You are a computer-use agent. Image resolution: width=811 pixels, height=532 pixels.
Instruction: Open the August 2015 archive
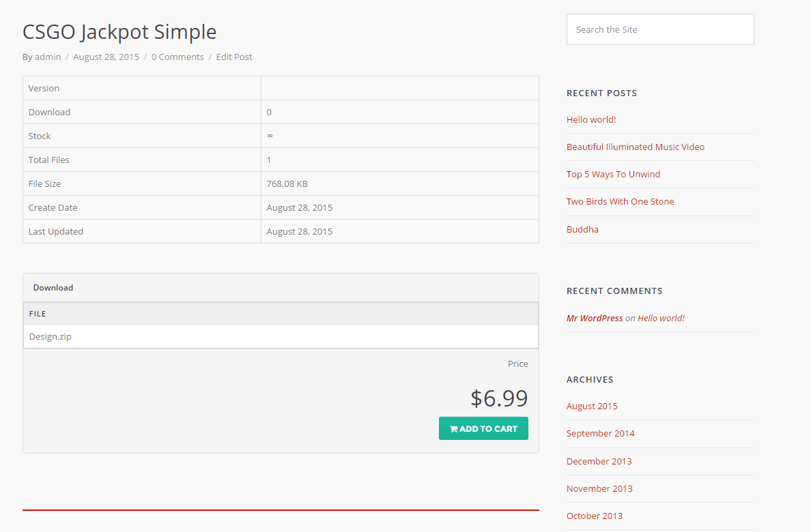[x=592, y=406]
